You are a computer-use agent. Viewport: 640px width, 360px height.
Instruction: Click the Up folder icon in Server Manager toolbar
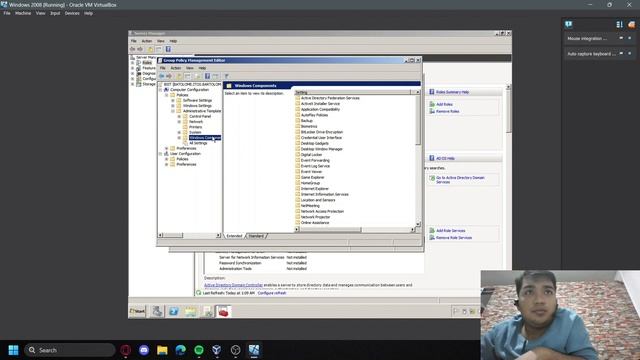[151, 49]
